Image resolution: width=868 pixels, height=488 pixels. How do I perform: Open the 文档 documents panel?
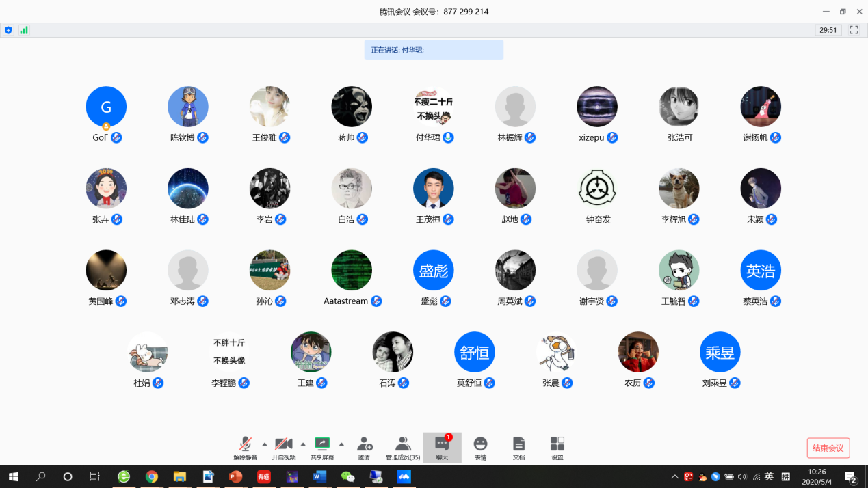[x=518, y=447]
